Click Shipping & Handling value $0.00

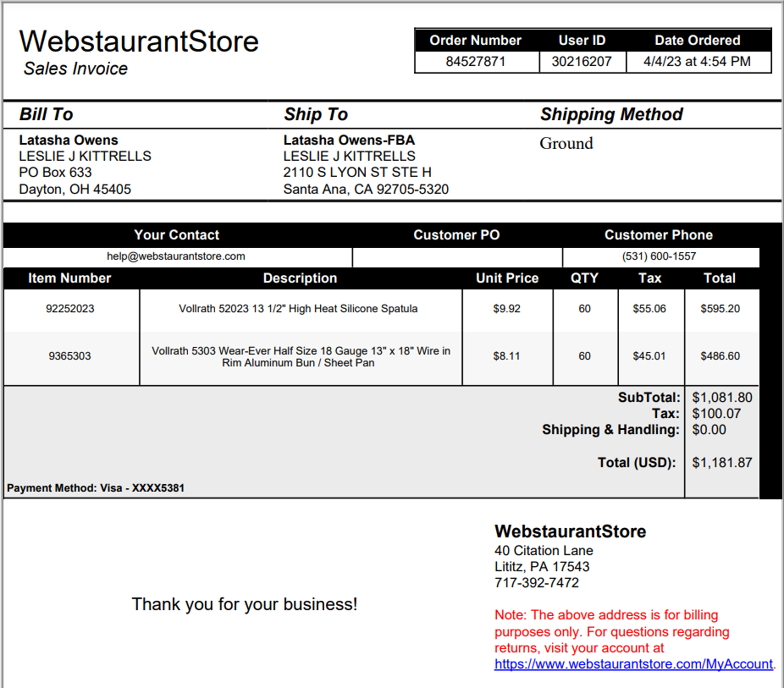tap(709, 430)
